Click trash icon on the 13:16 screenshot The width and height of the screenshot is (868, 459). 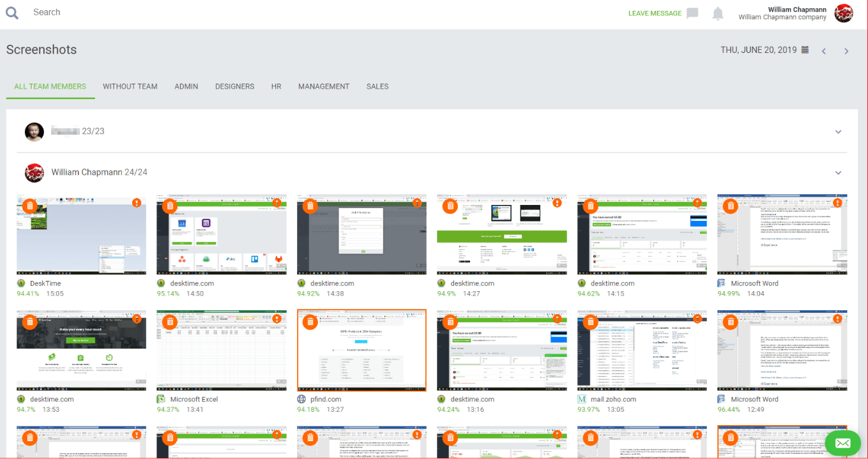coord(450,322)
